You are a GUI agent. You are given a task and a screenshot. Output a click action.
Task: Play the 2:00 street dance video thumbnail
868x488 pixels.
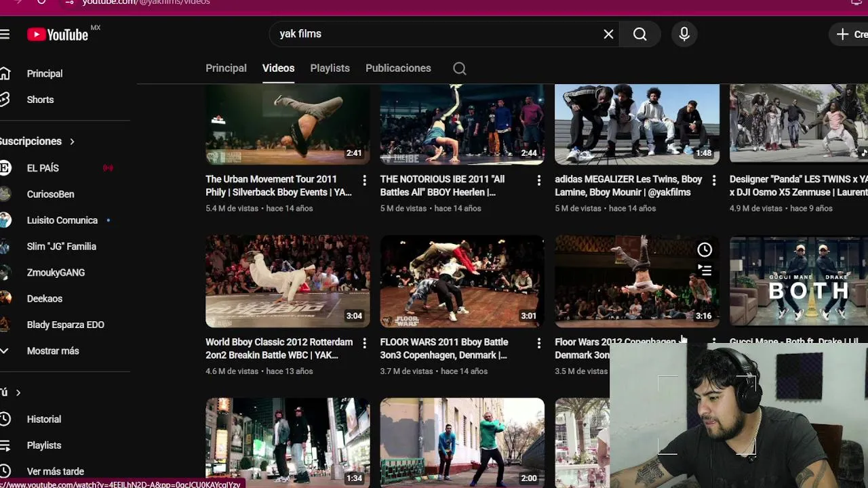point(462,443)
